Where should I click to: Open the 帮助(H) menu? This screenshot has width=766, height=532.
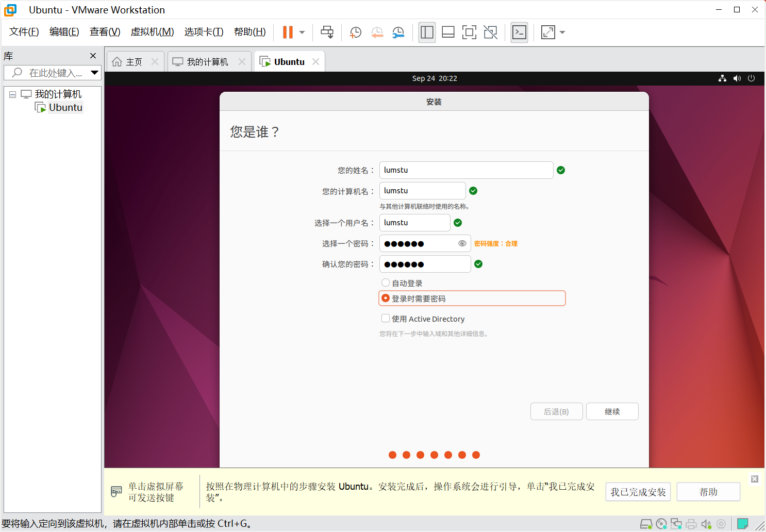tap(250, 32)
